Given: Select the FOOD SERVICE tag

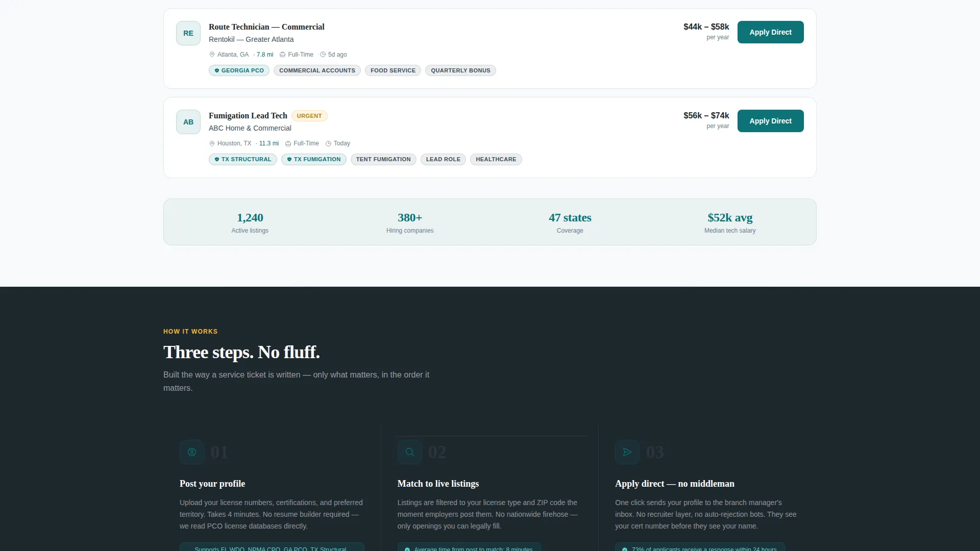Looking at the screenshot, I should pyautogui.click(x=393, y=70).
